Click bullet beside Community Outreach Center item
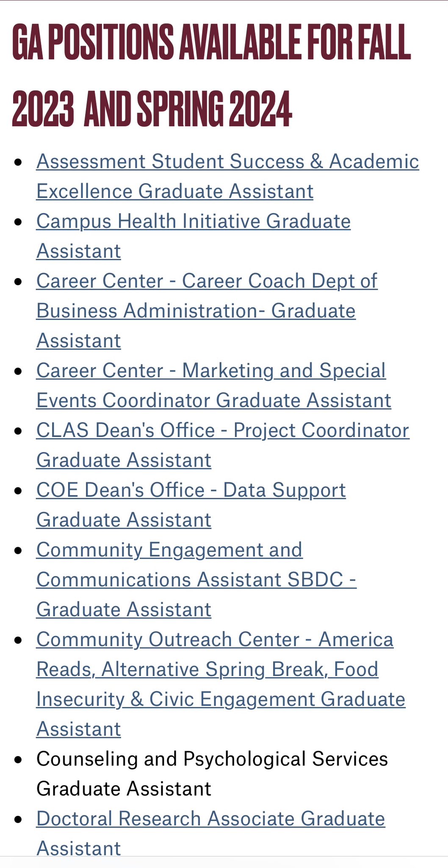The image size is (448, 868). pyautogui.click(x=18, y=640)
